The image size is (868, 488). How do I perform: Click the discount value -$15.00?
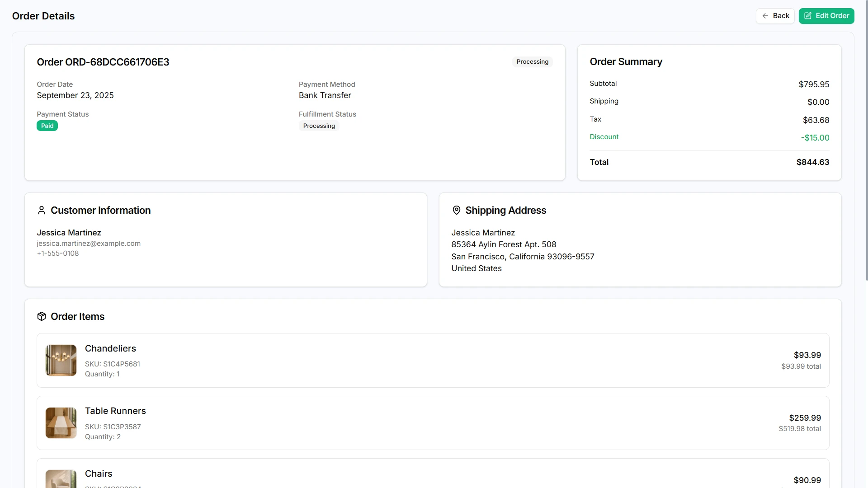pyautogui.click(x=815, y=138)
